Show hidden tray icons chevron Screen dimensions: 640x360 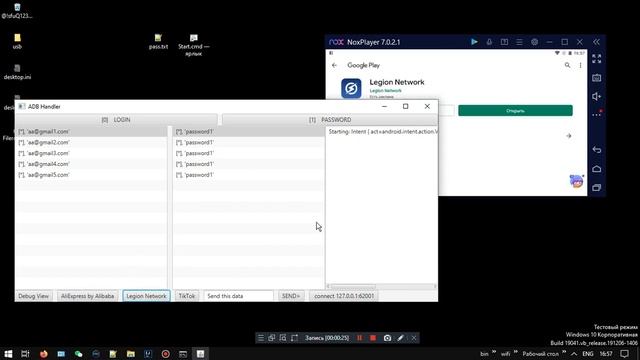(x=574, y=353)
